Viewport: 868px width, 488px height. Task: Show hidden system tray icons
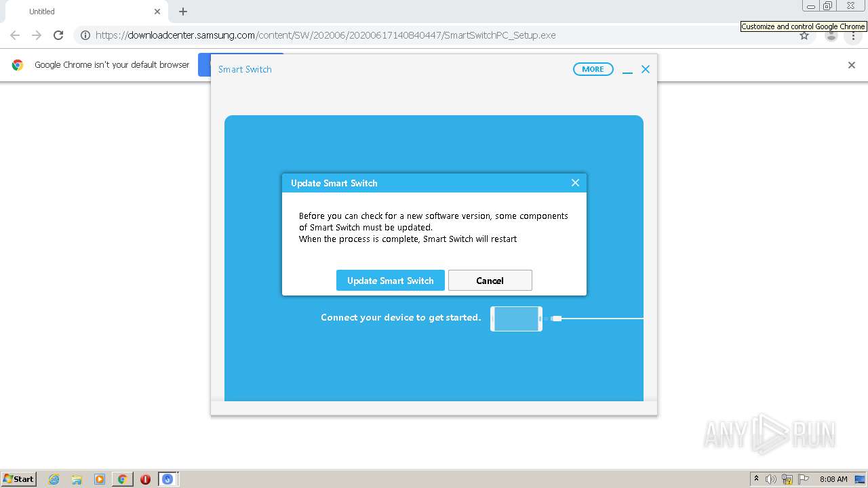coord(756,479)
